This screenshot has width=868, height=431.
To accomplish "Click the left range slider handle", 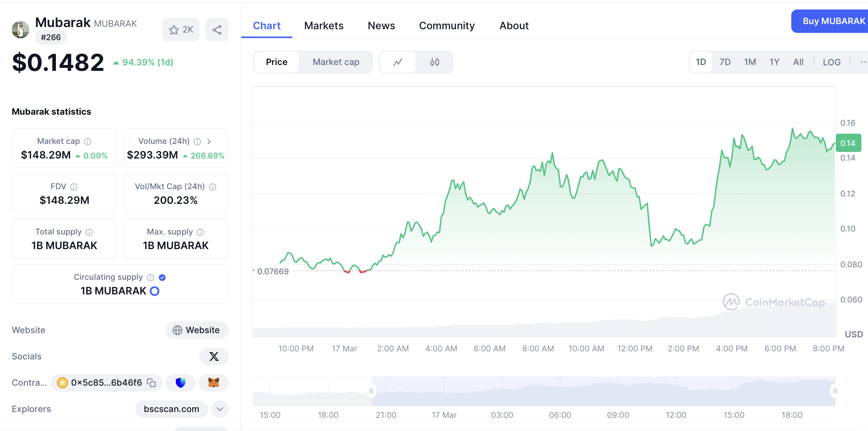I will click(371, 391).
